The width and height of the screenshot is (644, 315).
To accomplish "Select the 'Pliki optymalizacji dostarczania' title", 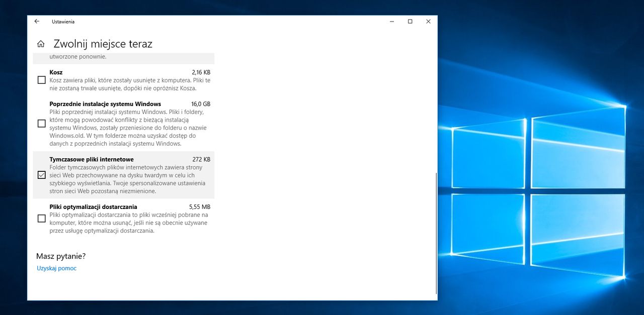I will pyautogui.click(x=93, y=207).
